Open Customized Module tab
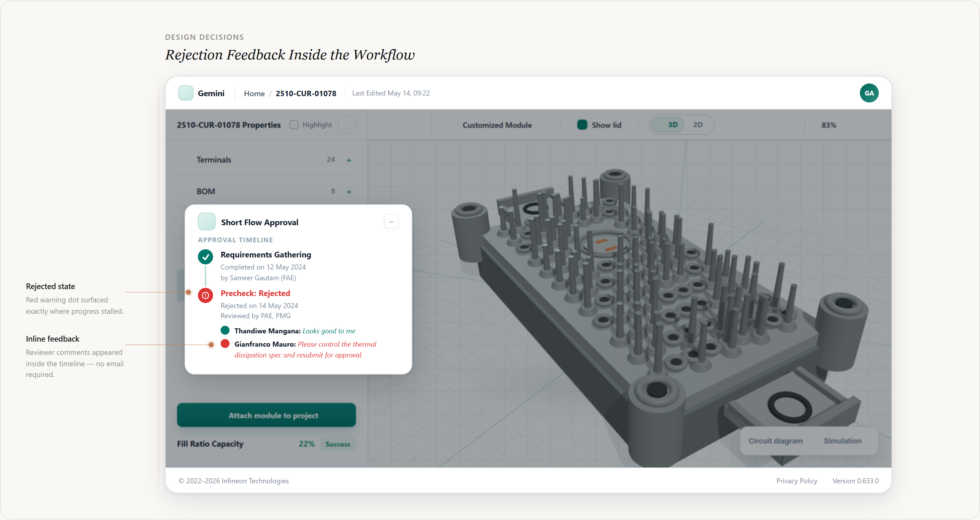The height and width of the screenshot is (520, 980). [497, 125]
